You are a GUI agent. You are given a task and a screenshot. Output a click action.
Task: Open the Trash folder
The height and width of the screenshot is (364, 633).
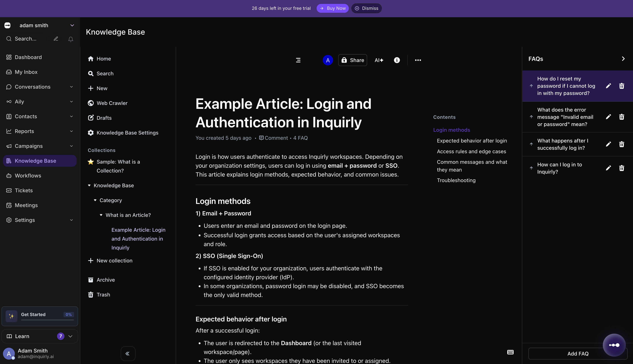pyautogui.click(x=99, y=295)
